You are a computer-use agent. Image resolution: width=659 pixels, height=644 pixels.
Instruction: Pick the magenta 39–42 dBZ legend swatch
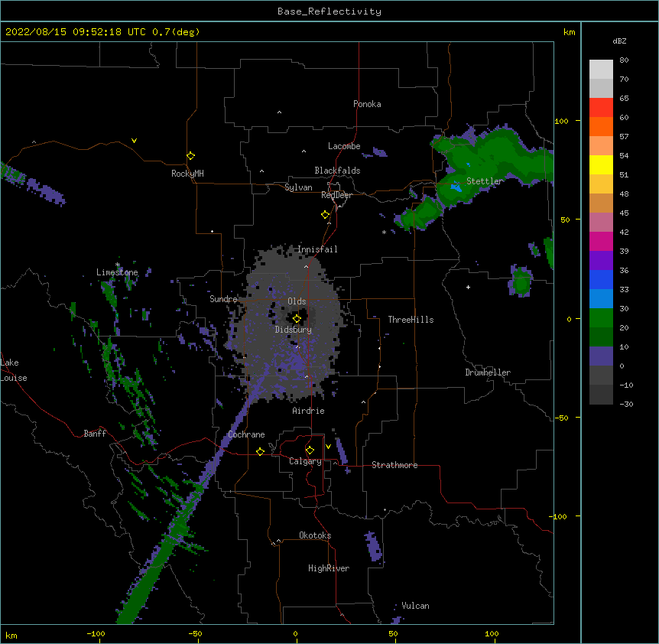pyautogui.click(x=601, y=241)
